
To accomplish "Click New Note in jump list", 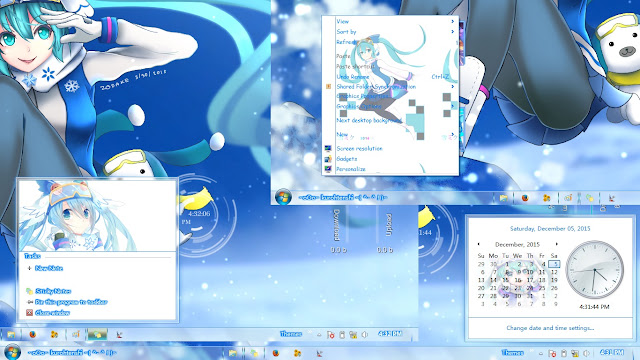I will tap(49, 268).
